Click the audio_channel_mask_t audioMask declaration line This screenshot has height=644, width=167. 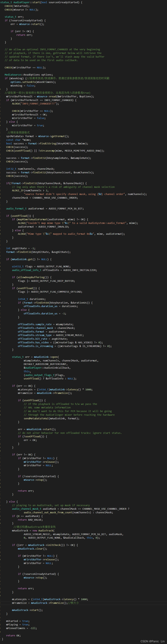pyautogui.click(x=71, y=509)
